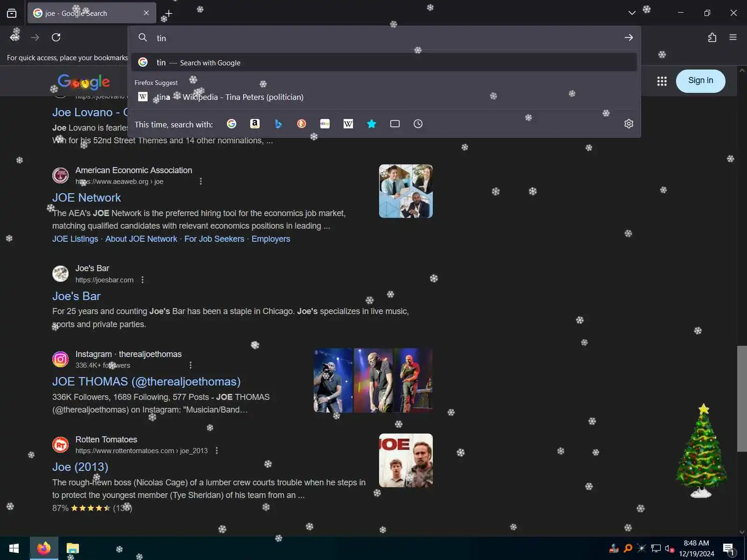Click the sparkle star tray icon
The image size is (747, 560).
click(642, 548)
